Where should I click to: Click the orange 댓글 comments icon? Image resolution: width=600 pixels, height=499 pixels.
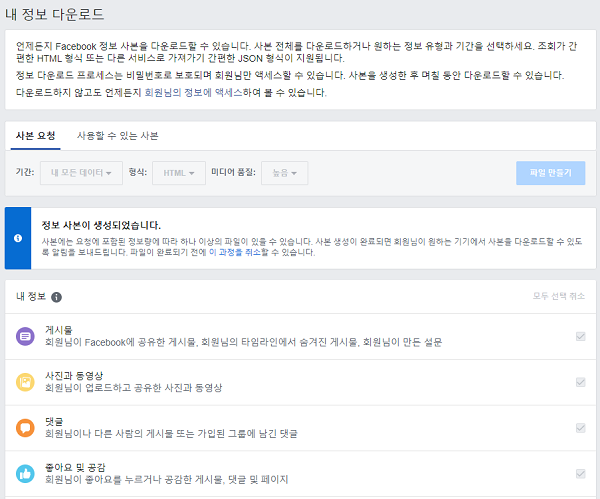point(25,428)
